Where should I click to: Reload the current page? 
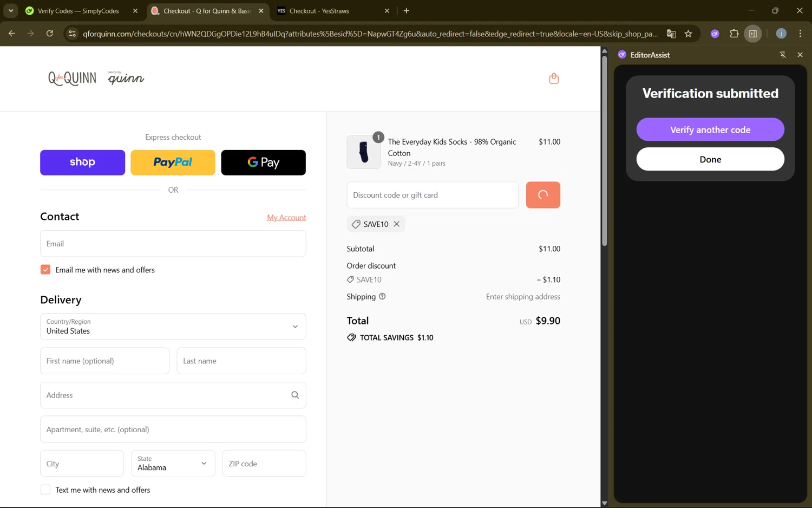(49, 34)
